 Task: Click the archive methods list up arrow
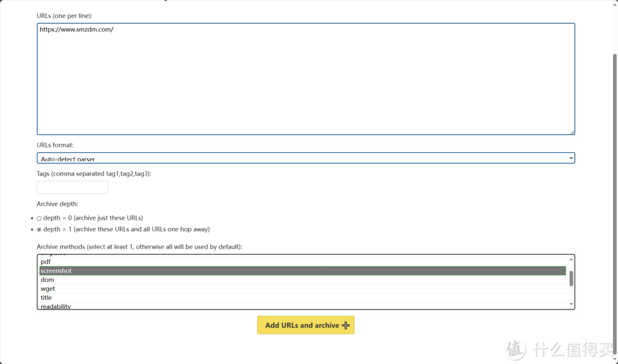(571, 259)
